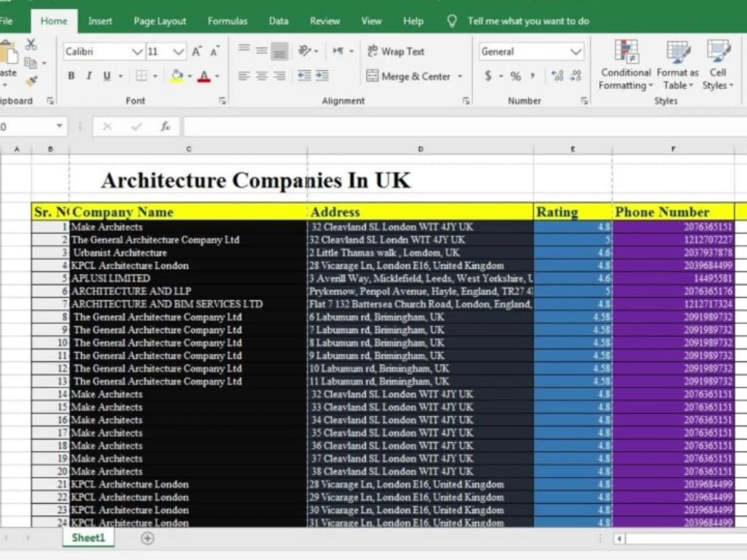
Task: Open Number format dialog launcher
Action: click(584, 101)
